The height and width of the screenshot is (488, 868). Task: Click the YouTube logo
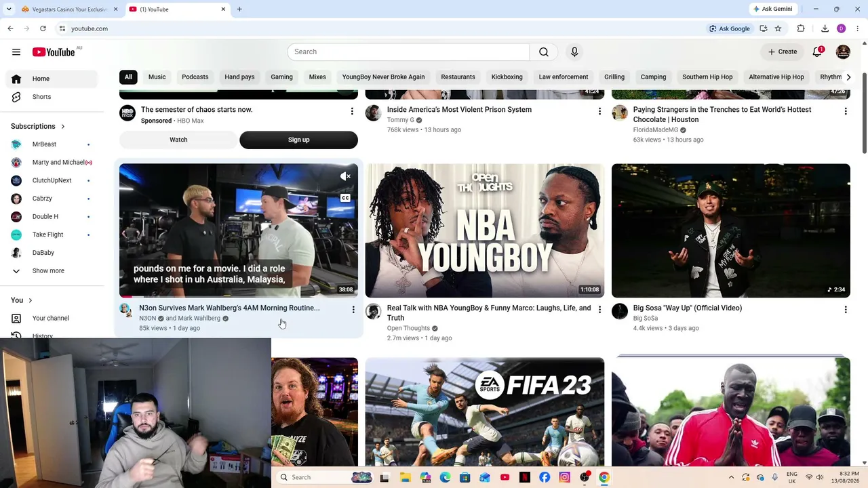tap(54, 52)
